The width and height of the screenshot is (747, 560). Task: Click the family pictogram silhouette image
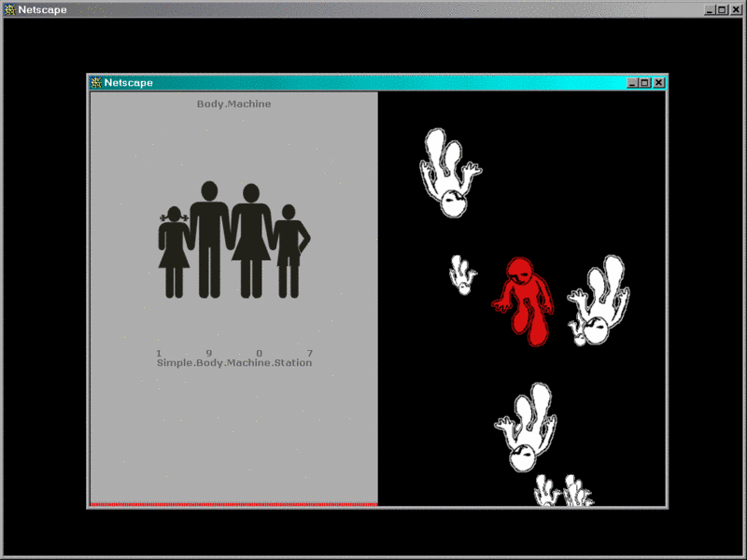point(234,240)
